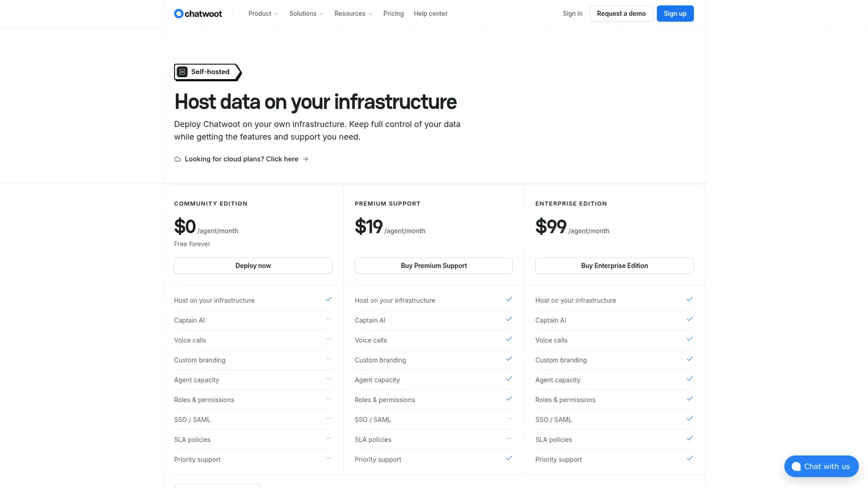The width and height of the screenshot is (868, 488).
Task: Click the Deploy now button
Action: pos(253,265)
